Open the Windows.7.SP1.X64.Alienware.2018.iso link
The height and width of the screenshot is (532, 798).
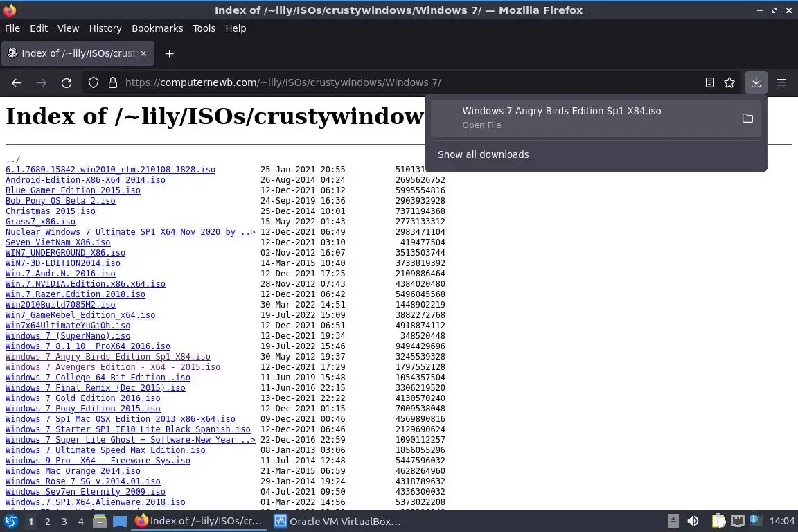[95, 502]
